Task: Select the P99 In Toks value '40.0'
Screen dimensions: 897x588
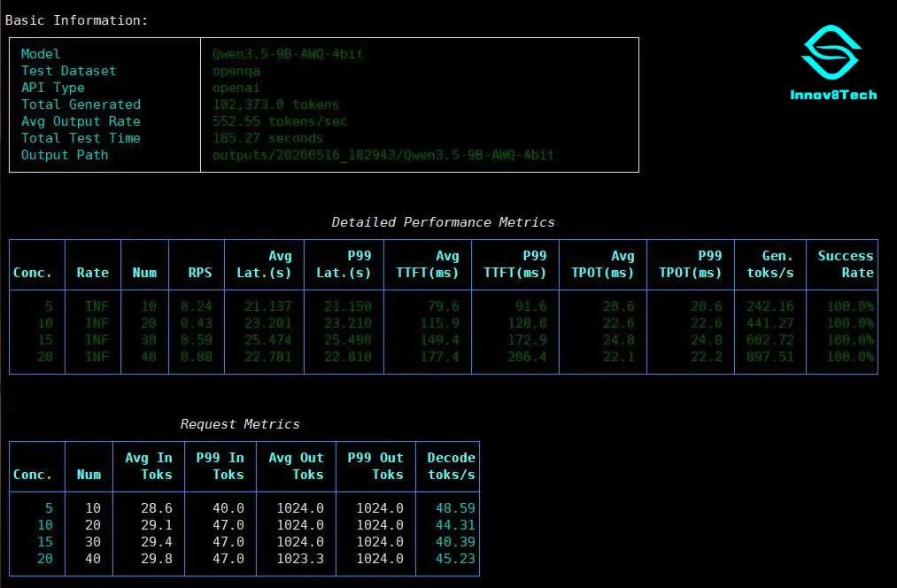Action: [228, 508]
